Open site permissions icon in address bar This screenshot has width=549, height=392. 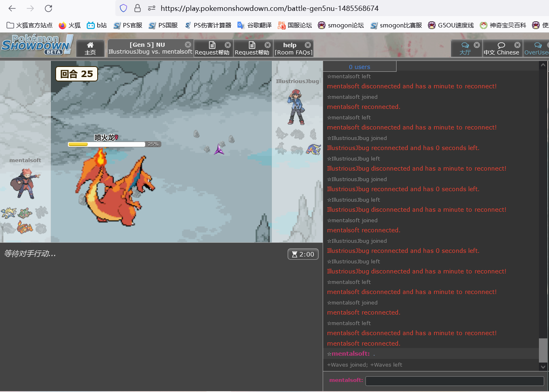click(152, 8)
